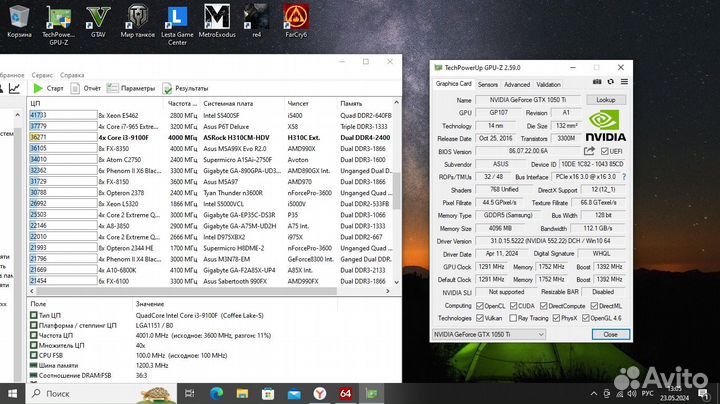Viewport: 720px width, 404px height.
Task: Toggle the Vulkan checkbox
Action: click(x=480, y=318)
